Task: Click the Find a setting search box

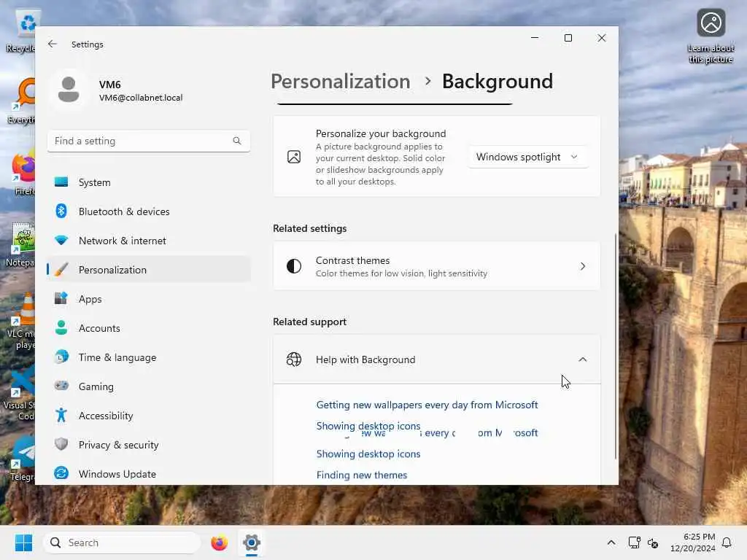Action: (x=149, y=141)
